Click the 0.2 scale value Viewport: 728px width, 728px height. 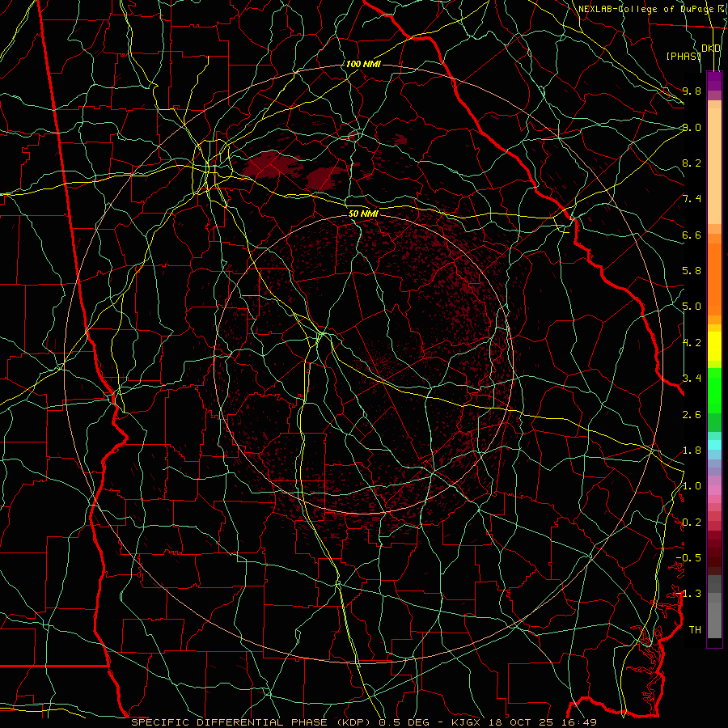[x=692, y=523]
